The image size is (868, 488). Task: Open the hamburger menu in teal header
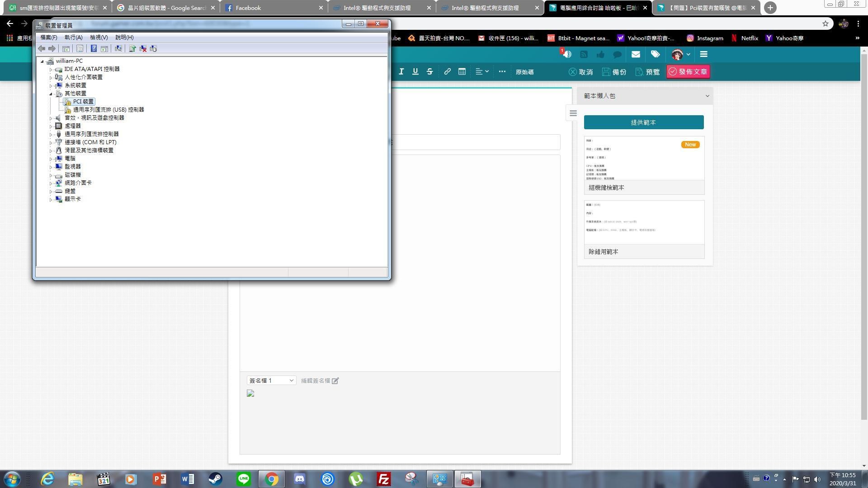[703, 54]
